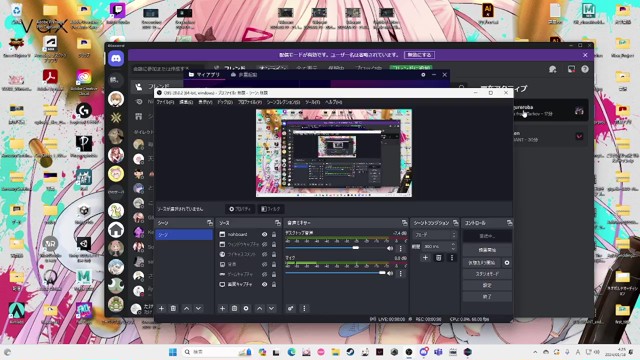Open advanced audio properties gear icon in Audio Mixer footer
This screenshot has height=360, width=640.
point(291,309)
